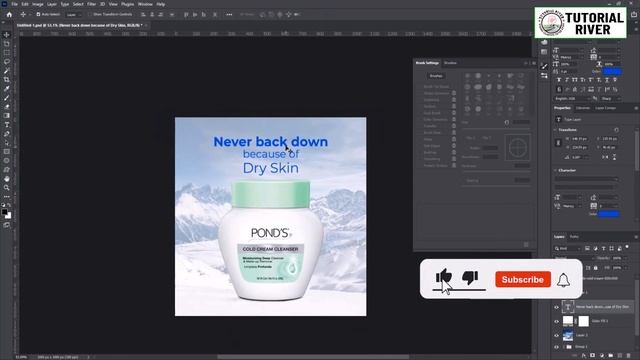Open the Brush Settings dock icon
This screenshot has width=640, height=360.
tap(544, 67)
